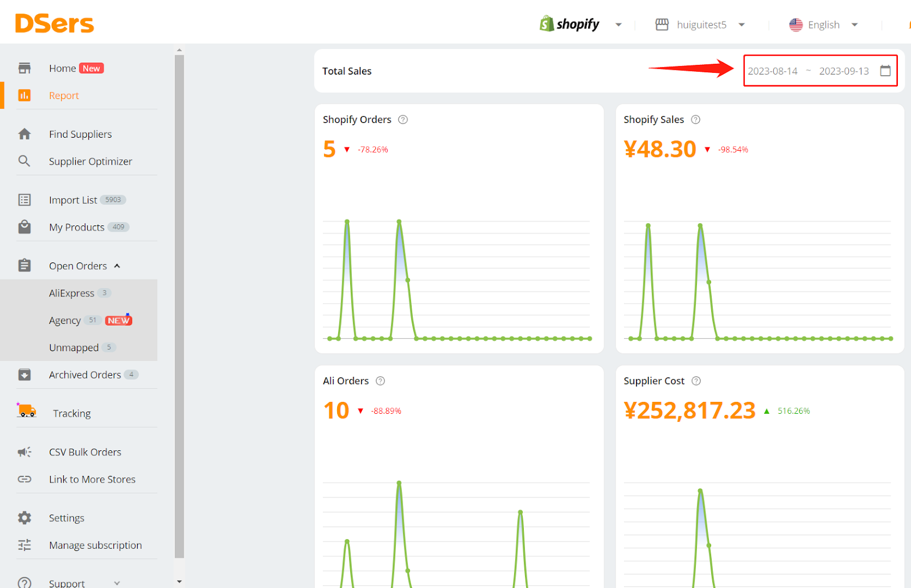This screenshot has height=588, width=911.
Task: Click the US flag language icon
Action: tap(796, 24)
